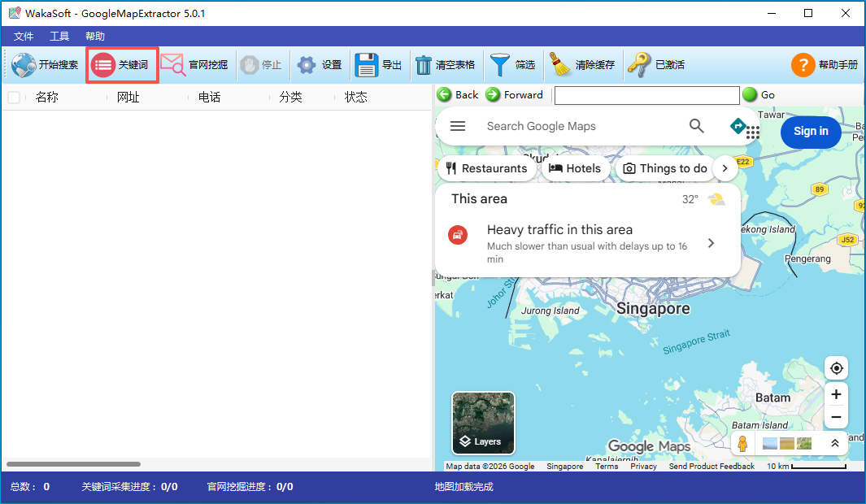This screenshot has height=504, width=866.
Task: Focus the URL address input field
Action: (x=646, y=95)
